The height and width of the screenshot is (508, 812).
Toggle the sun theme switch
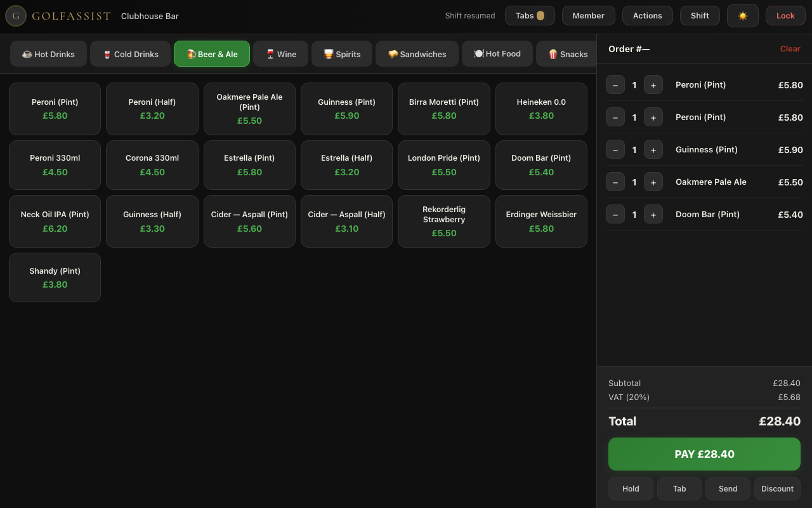(742, 15)
